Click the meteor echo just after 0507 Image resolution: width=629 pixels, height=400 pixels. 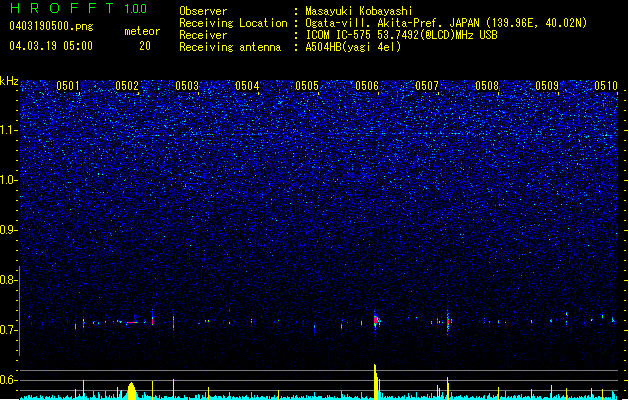click(448, 321)
